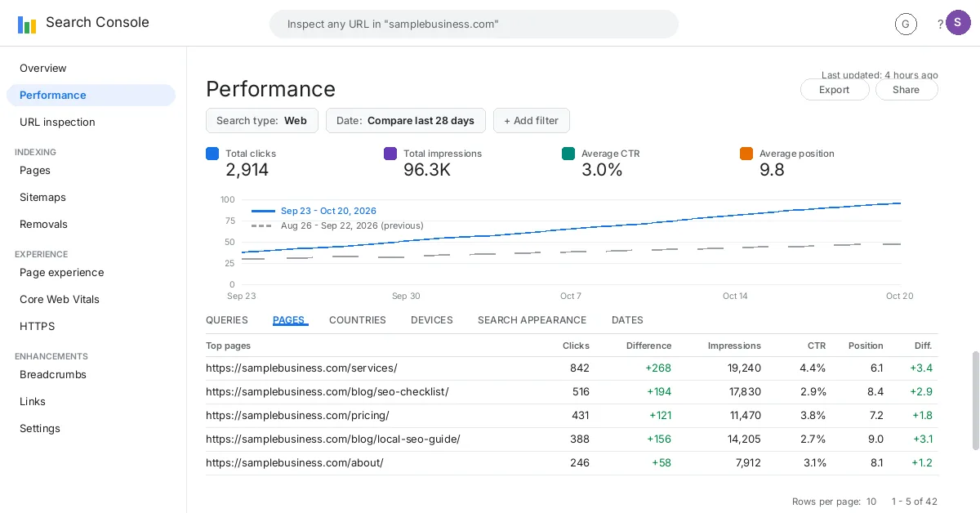980x513 pixels.
Task: Add a new filter
Action: [x=532, y=120]
